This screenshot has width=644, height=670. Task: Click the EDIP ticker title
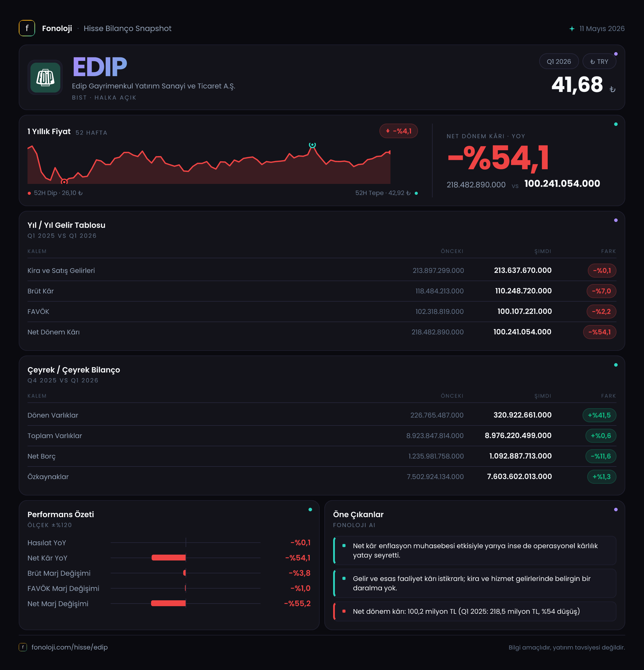point(100,67)
